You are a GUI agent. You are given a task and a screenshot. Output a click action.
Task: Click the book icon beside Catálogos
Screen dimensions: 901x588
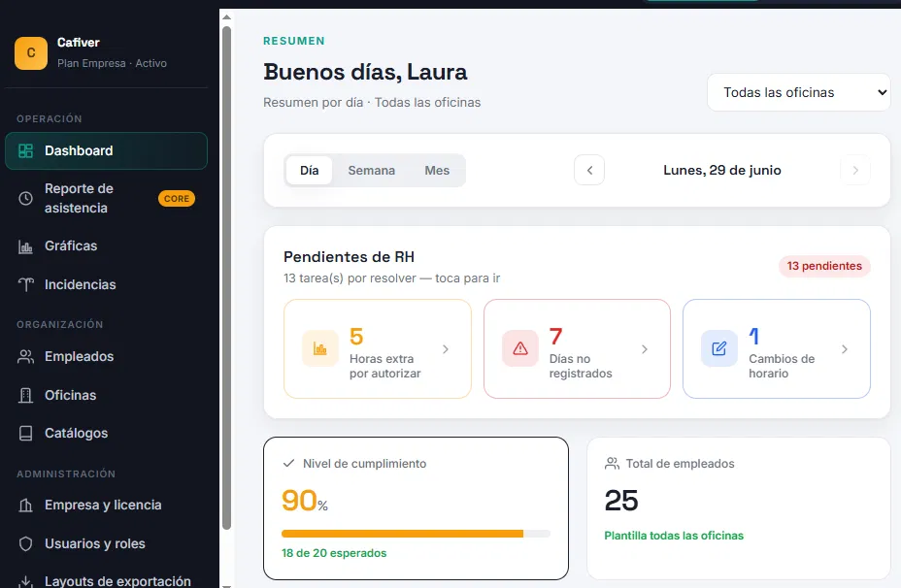[x=26, y=434]
